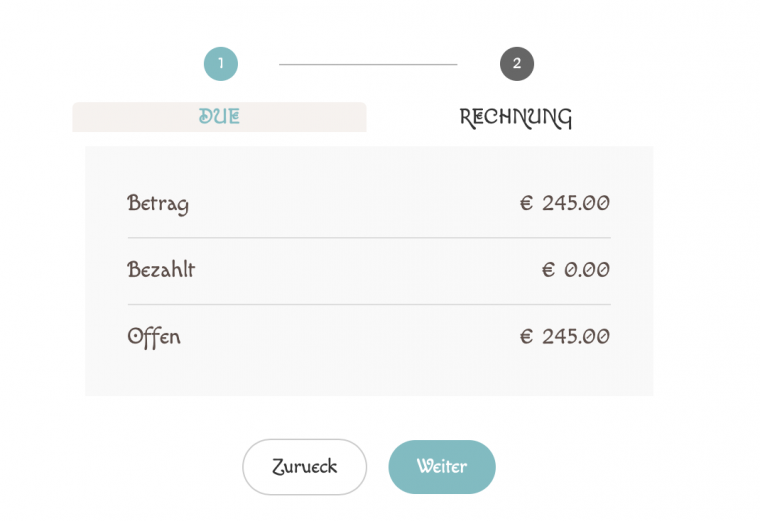Click the Bezahlt label
Viewport: 760px width, 521px height.
(x=161, y=270)
